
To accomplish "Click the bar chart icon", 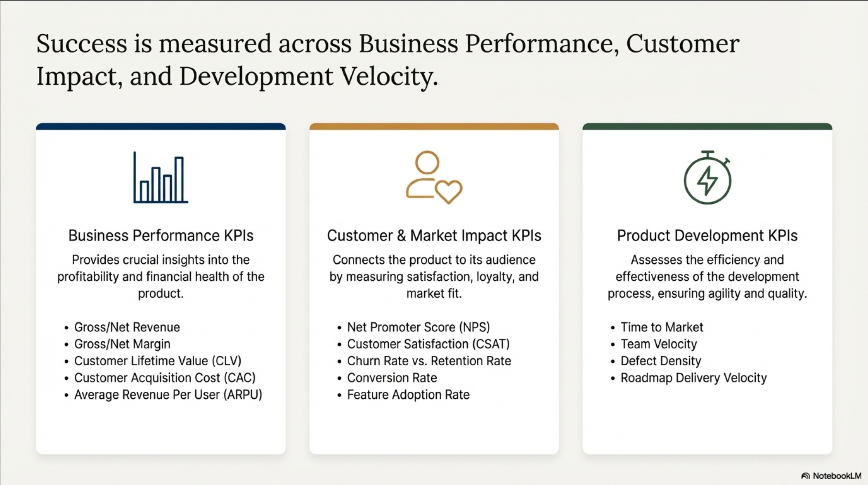I will coord(161,177).
